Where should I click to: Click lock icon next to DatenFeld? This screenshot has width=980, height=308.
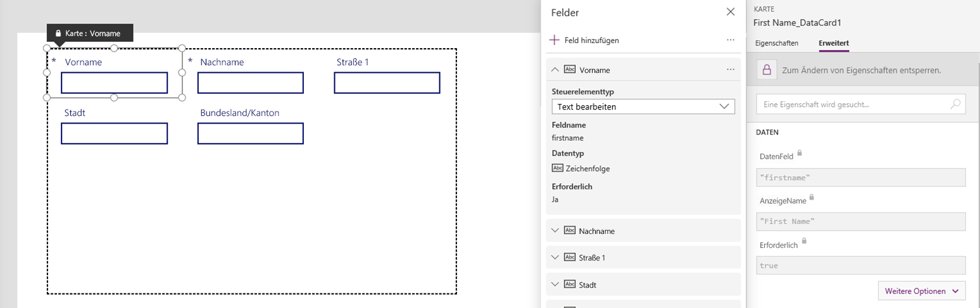click(x=800, y=153)
